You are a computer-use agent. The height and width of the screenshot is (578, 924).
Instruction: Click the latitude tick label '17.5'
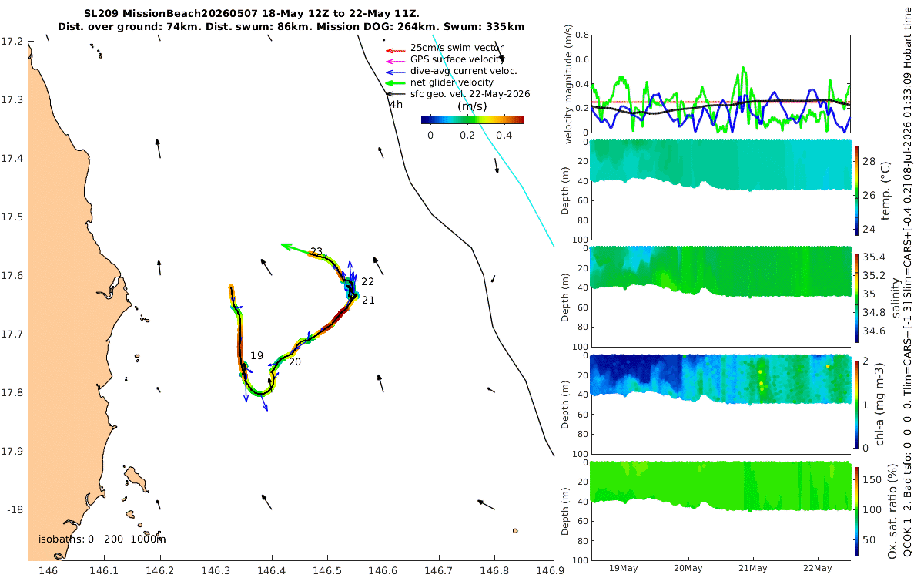coord(12,217)
